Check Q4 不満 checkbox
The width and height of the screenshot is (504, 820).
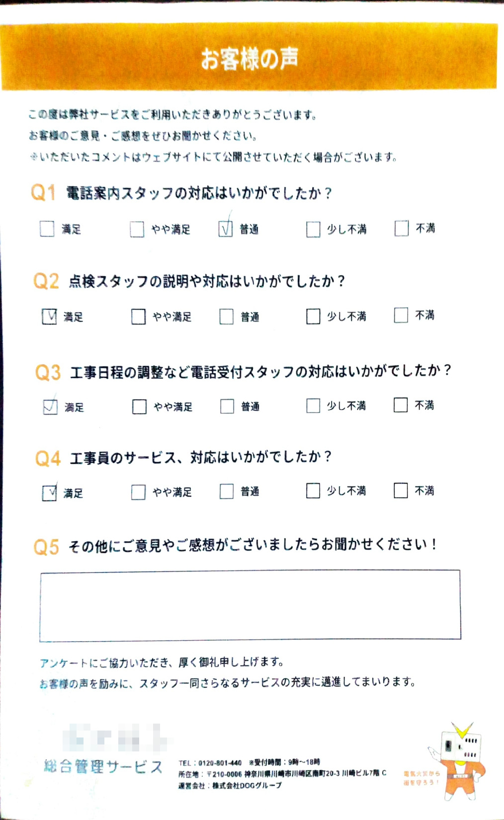(x=401, y=491)
